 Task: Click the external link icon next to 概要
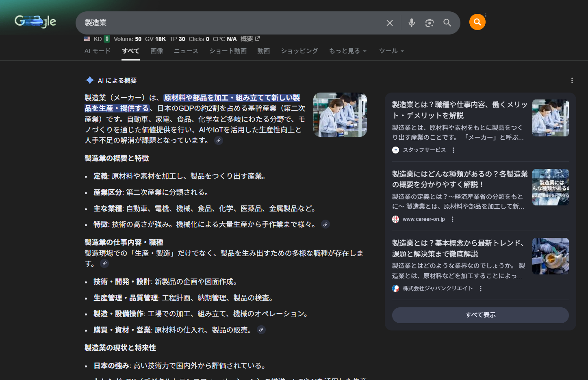coord(256,38)
